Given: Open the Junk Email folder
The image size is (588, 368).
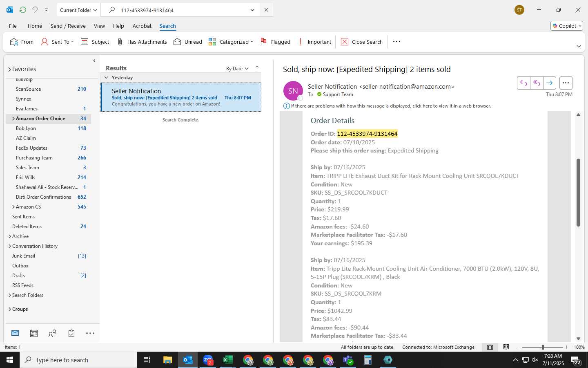Looking at the screenshot, I should click(24, 256).
